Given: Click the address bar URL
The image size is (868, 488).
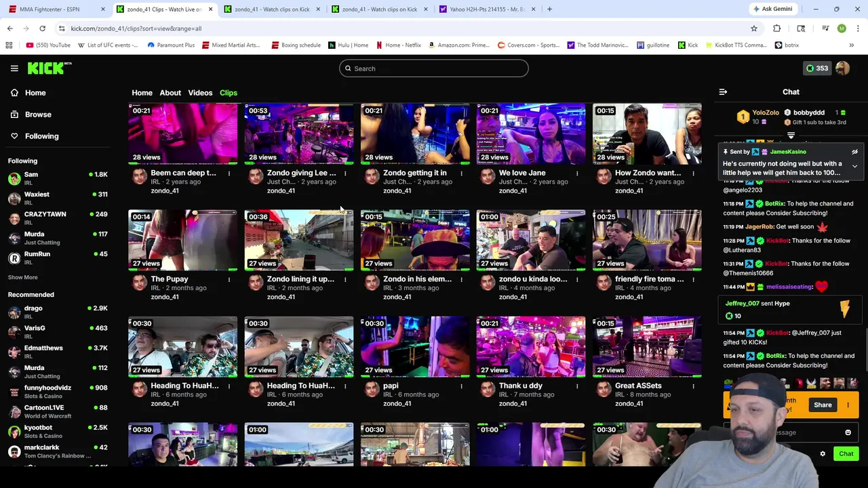Looking at the screenshot, I should tap(136, 28).
